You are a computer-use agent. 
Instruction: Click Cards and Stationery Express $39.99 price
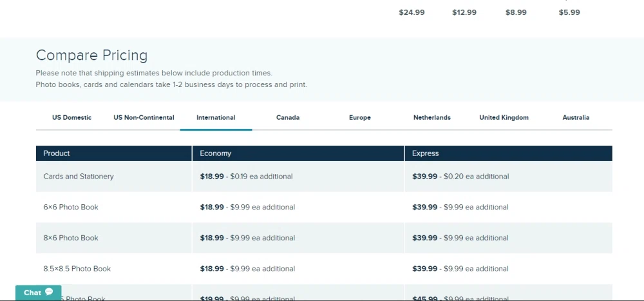[x=425, y=177]
